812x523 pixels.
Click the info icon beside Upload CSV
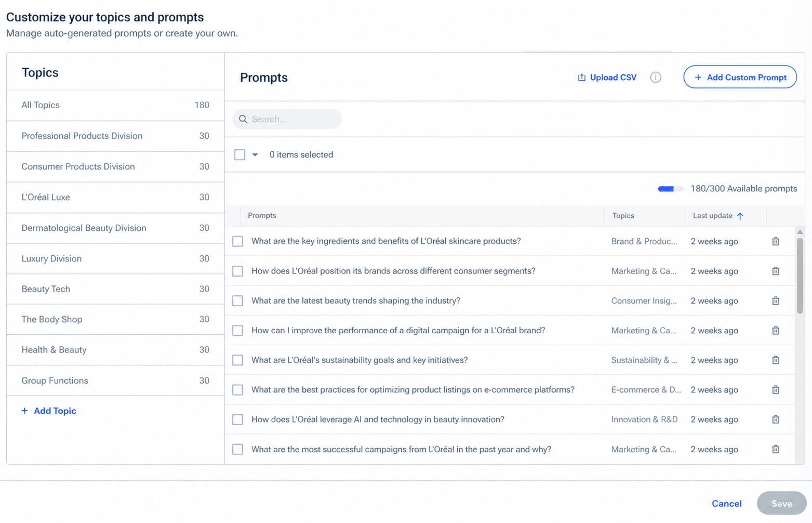point(656,77)
